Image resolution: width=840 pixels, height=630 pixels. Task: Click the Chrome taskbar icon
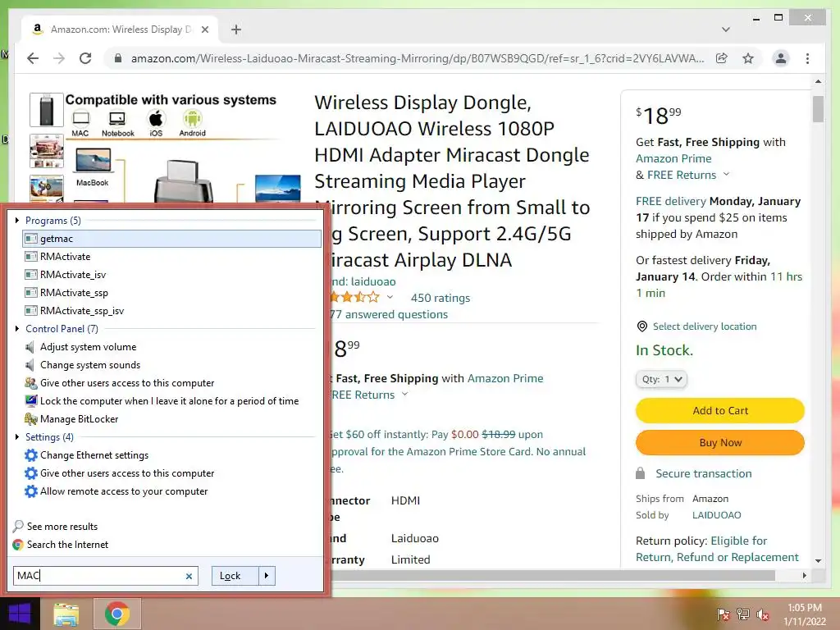117,614
